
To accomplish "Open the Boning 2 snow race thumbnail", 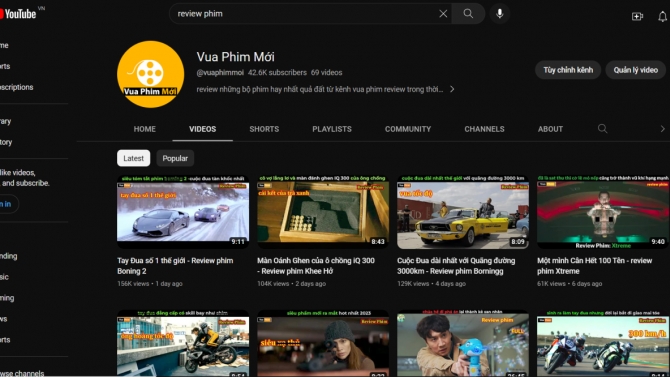I will click(x=183, y=212).
